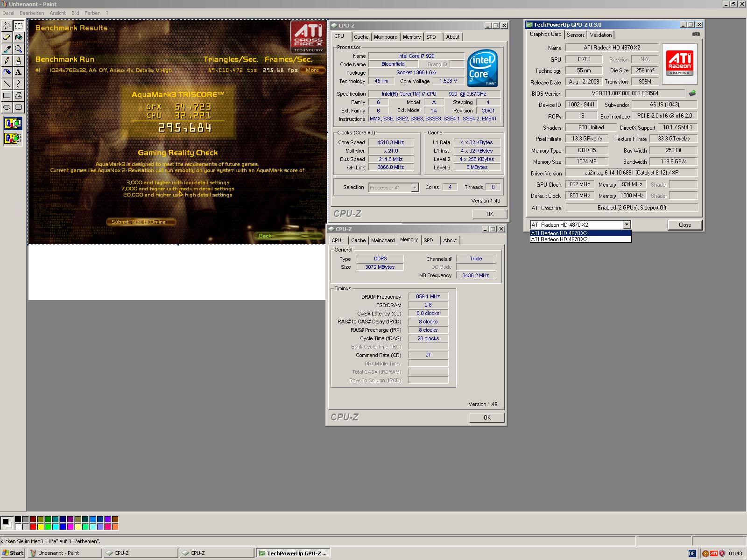Click the foreground/background color indicator box
Image resolution: width=747 pixels, height=560 pixels.
coord(7,523)
